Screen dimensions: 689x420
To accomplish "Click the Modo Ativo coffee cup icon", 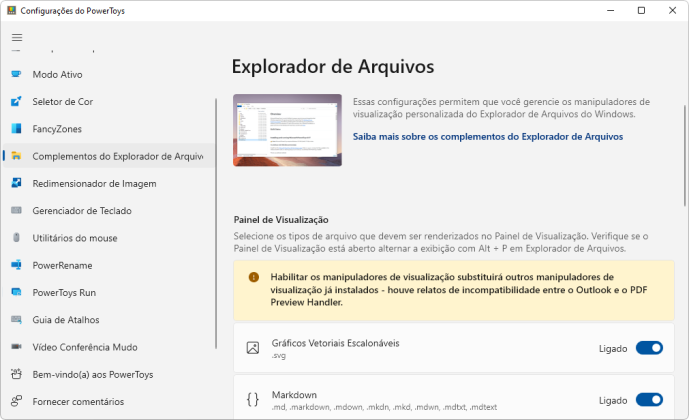I will tap(16, 74).
